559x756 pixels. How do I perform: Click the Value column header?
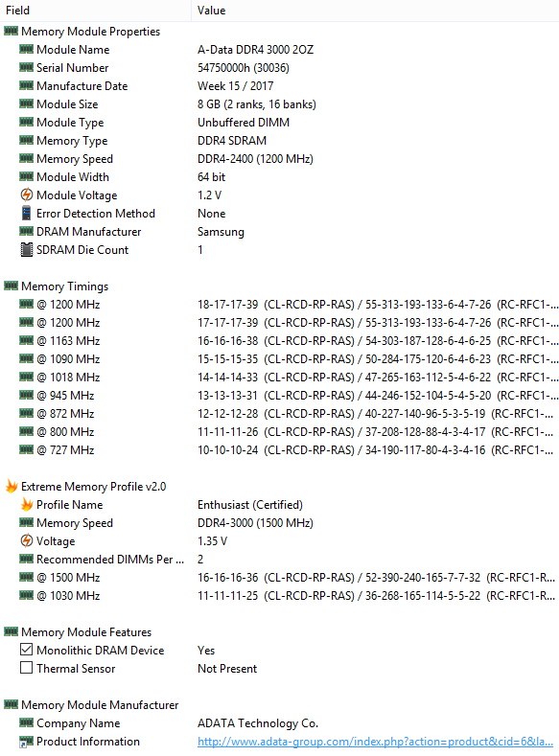[x=375, y=11]
